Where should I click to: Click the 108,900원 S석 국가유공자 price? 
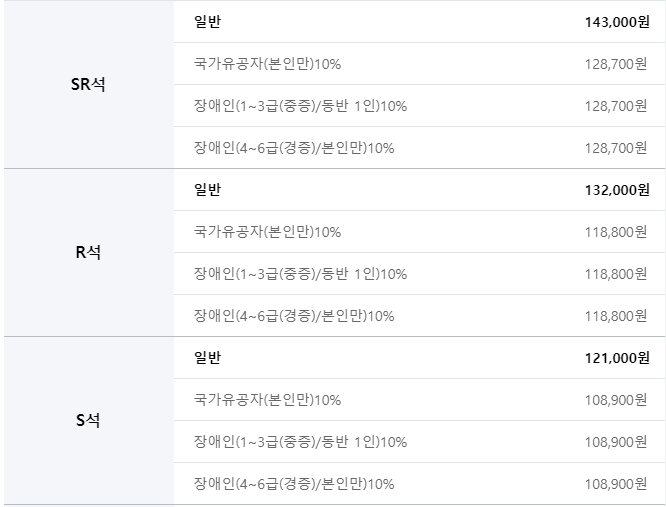(x=616, y=400)
